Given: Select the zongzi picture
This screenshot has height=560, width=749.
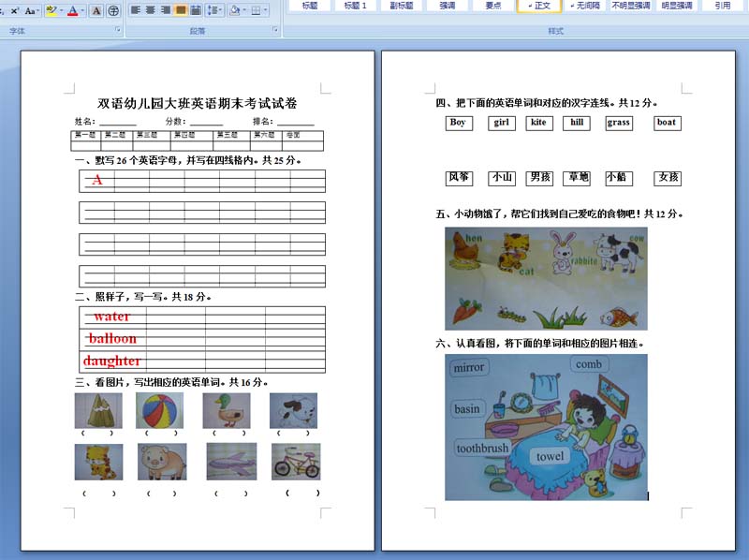Looking at the screenshot, I should [x=98, y=410].
